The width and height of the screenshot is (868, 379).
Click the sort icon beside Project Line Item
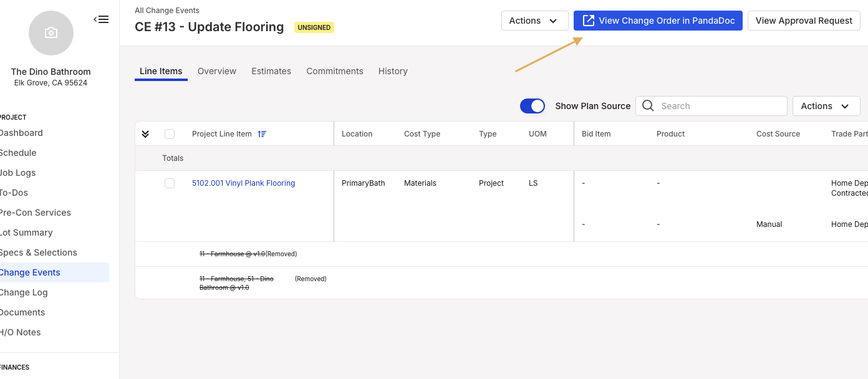tap(262, 134)
